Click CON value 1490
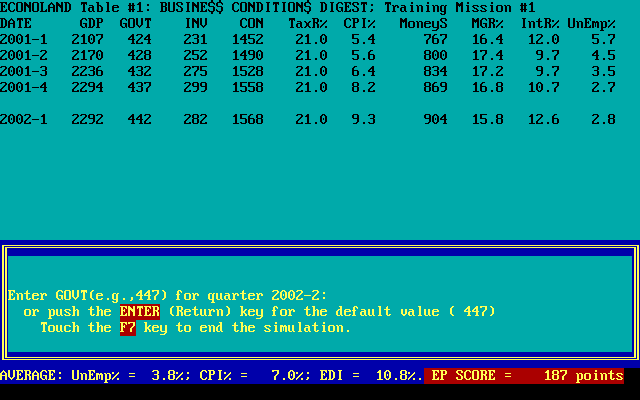This screenshot has height=400, width=640. coord(248,56)
